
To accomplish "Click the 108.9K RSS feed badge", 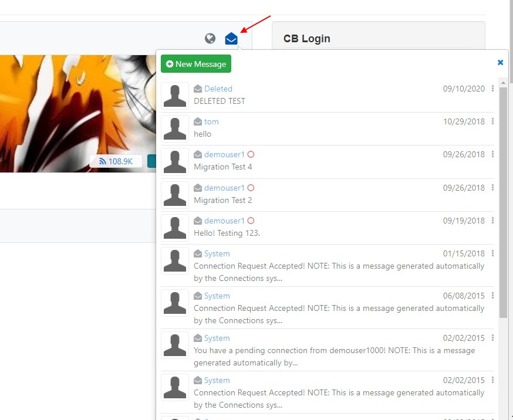I will point(116,161).
